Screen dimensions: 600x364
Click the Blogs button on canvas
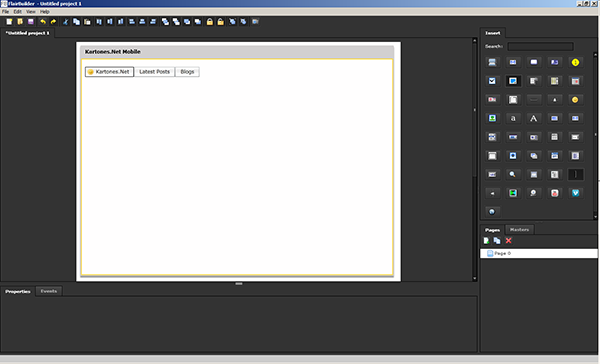pyautogui.click(x=187, y=72)
